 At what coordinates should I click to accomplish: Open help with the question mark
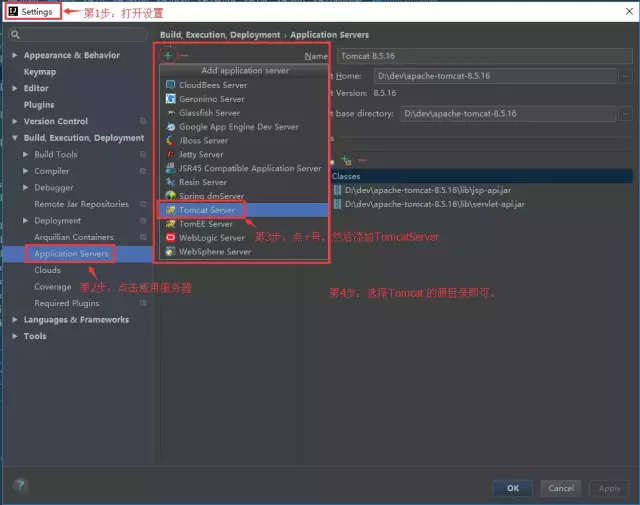point(20,485)
